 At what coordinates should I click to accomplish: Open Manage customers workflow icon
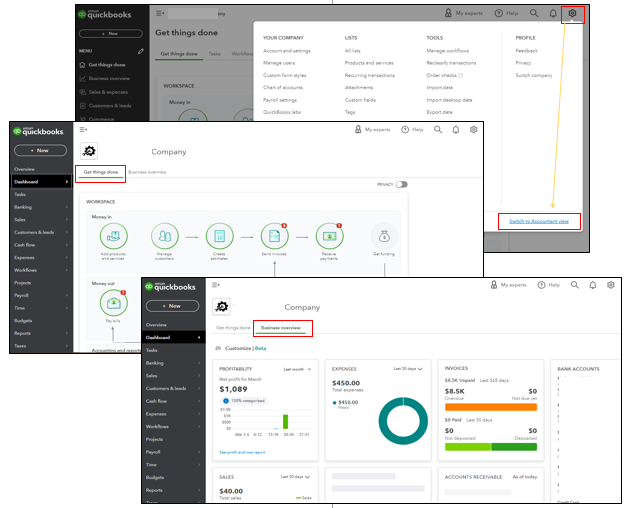click(165, 236)
